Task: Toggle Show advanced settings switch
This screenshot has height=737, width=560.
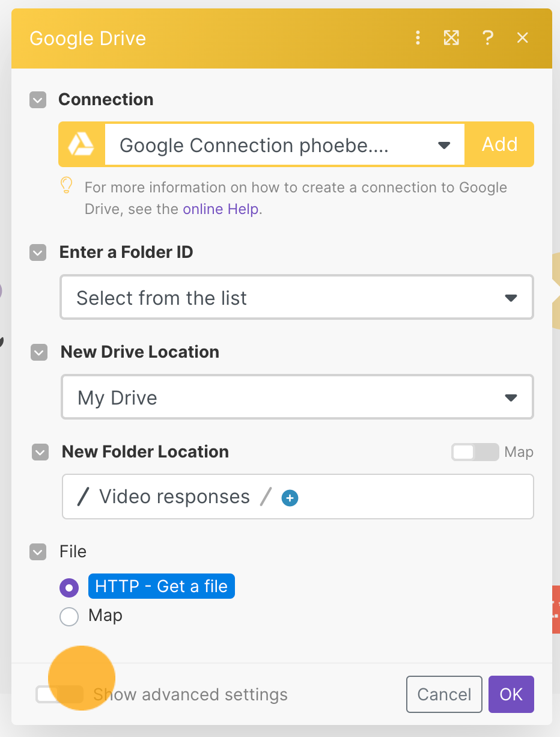Action: (59, 694)
